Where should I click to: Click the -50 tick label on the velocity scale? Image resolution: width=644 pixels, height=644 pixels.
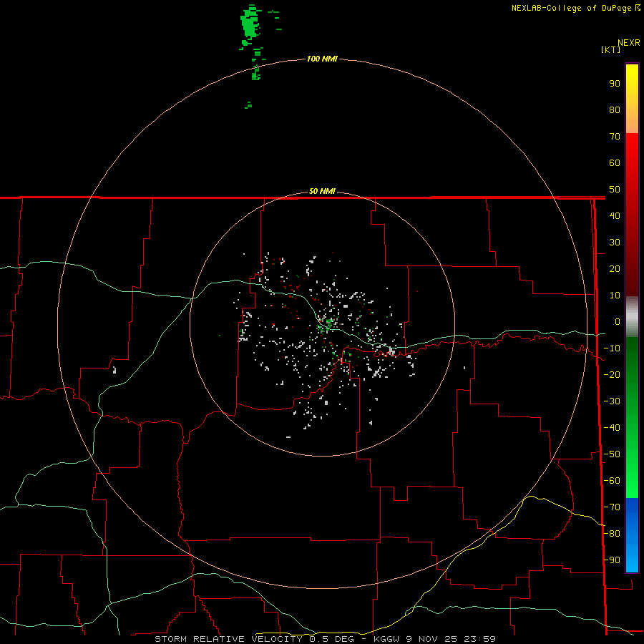click(612, 454)
